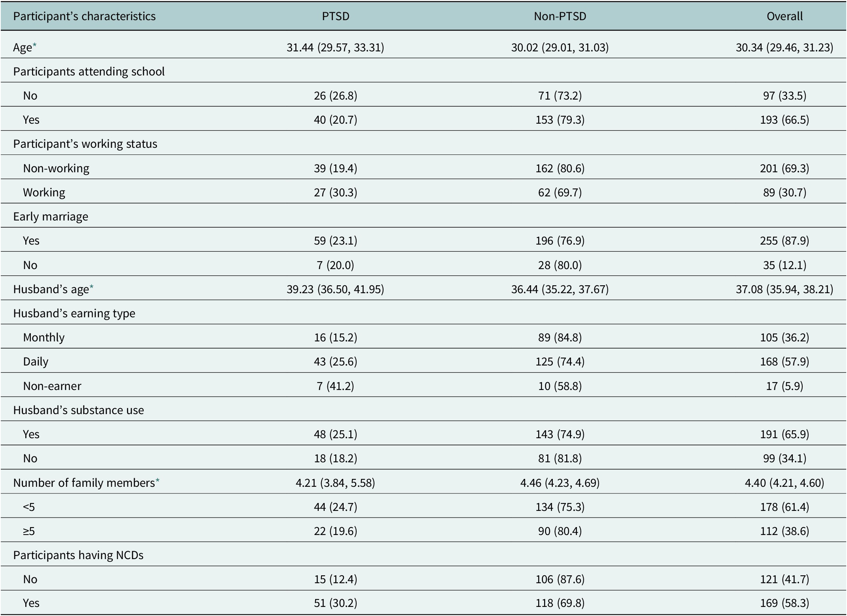Screen dimensions: 847x616
Task: Click the Husband's substance use label
Action: click(x=78, y=410)
